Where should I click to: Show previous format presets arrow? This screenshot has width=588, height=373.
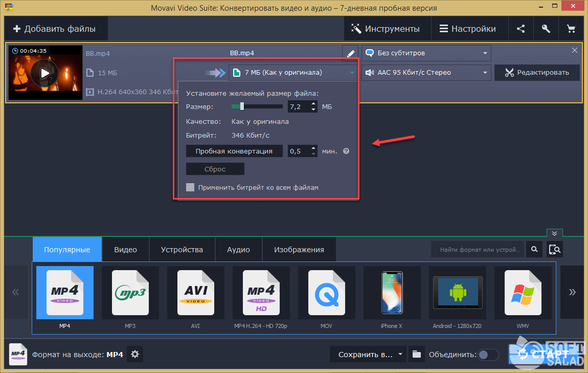(x=16, y=292)
